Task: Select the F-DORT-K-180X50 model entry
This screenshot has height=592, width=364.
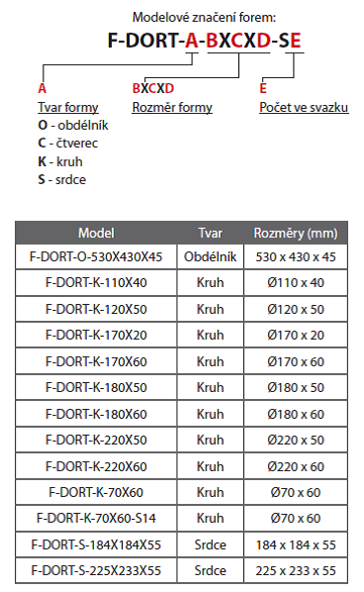Action: 96,388
